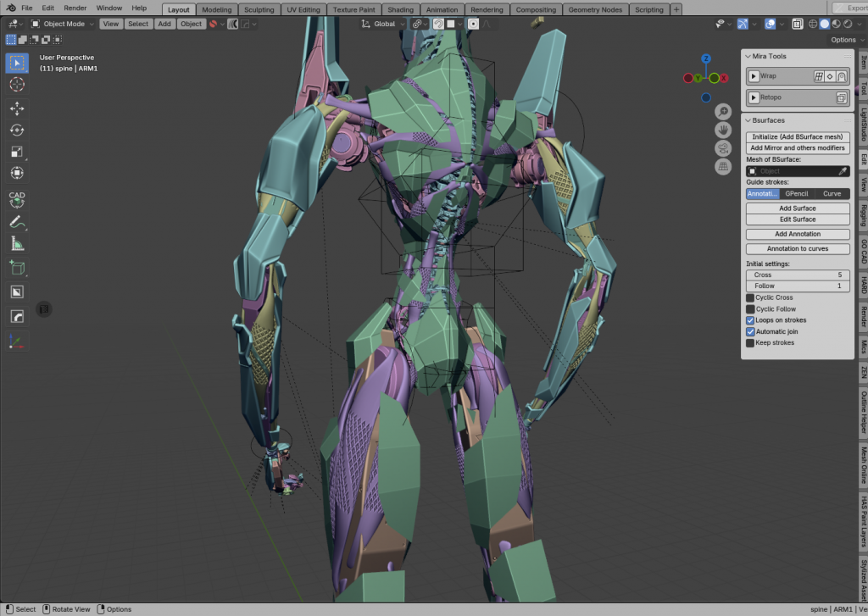Open the overlays dropdown arrow

click(x=782, y=24)
